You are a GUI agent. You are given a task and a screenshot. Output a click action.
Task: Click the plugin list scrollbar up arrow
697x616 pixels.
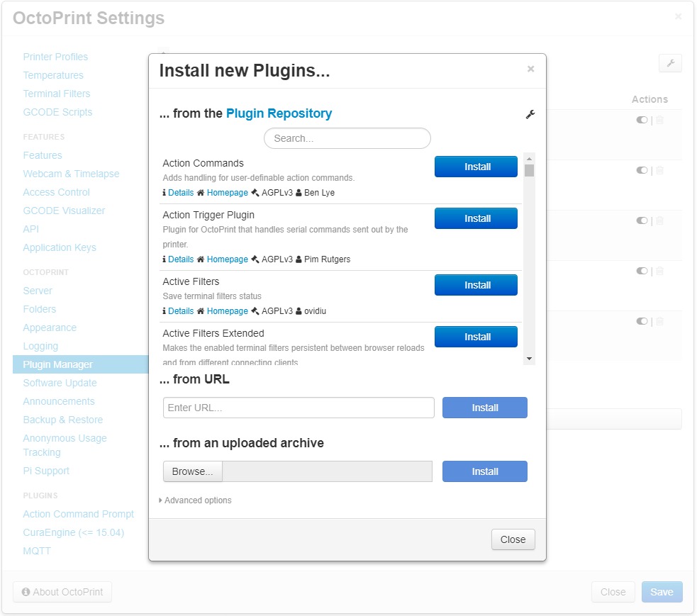pos(529,159)
